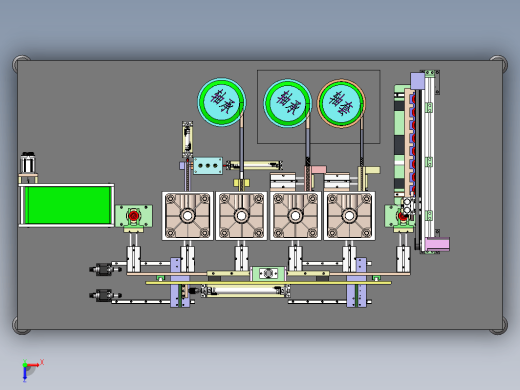Select the red bearing mount near vertical rail
520x390 pixels.
click(402, 216)
